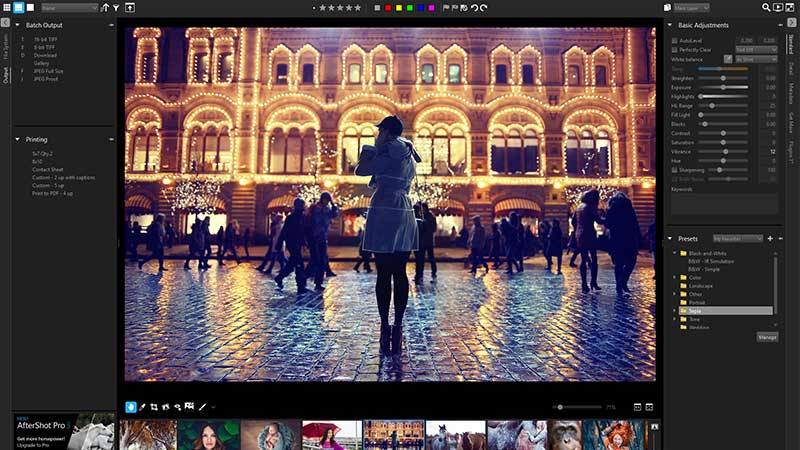Enable the AutoLevel checkbox
The image size is (800, 450).
point(674,40)
